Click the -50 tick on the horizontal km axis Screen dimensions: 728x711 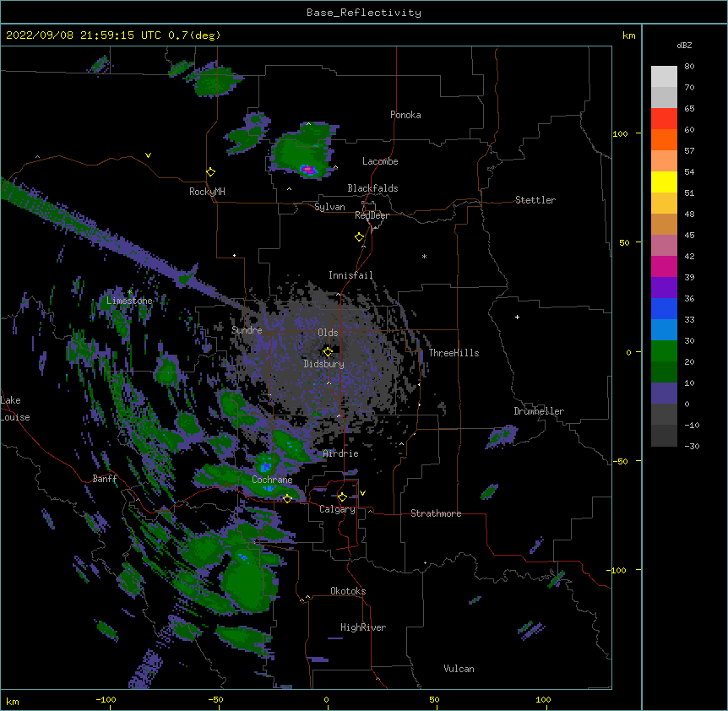(216, 700)
